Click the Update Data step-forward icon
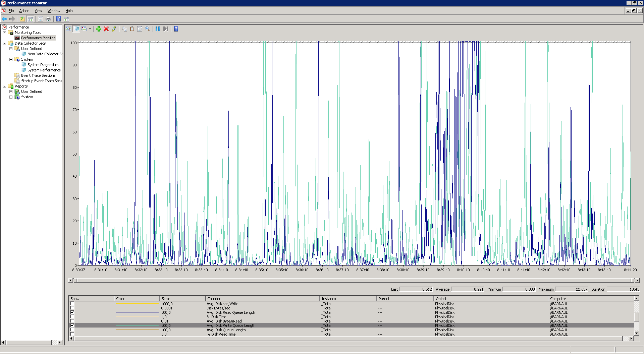The width and height of the screenshot is (644, 354). click(166, 29)
